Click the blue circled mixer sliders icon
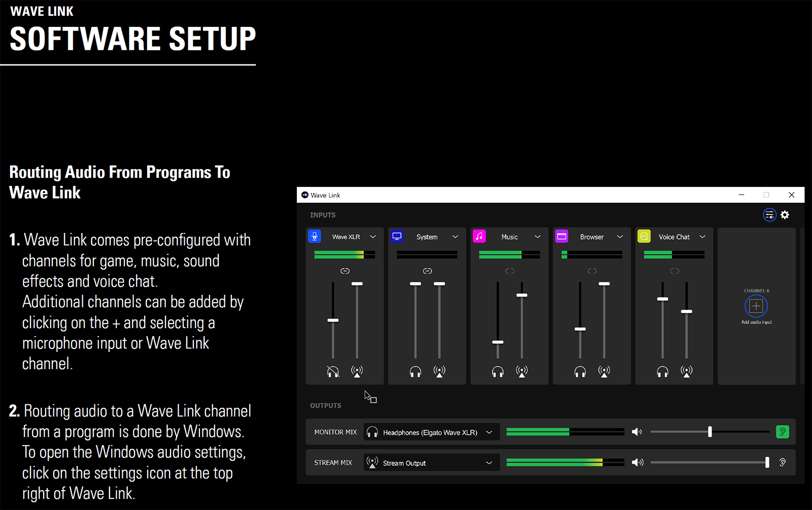 (x=770, y=215)
